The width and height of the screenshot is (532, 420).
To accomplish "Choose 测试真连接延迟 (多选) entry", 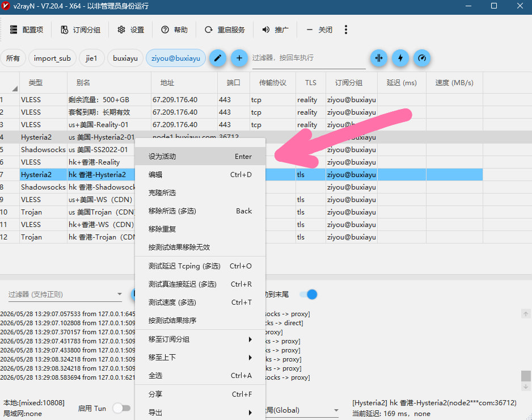I will point(200,284).
